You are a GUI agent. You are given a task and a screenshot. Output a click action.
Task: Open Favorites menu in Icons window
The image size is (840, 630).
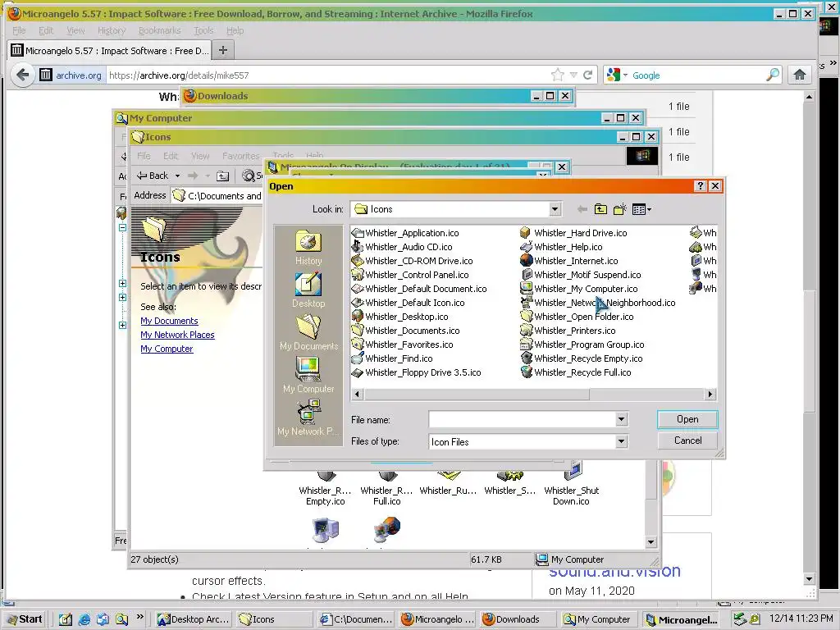240,156
